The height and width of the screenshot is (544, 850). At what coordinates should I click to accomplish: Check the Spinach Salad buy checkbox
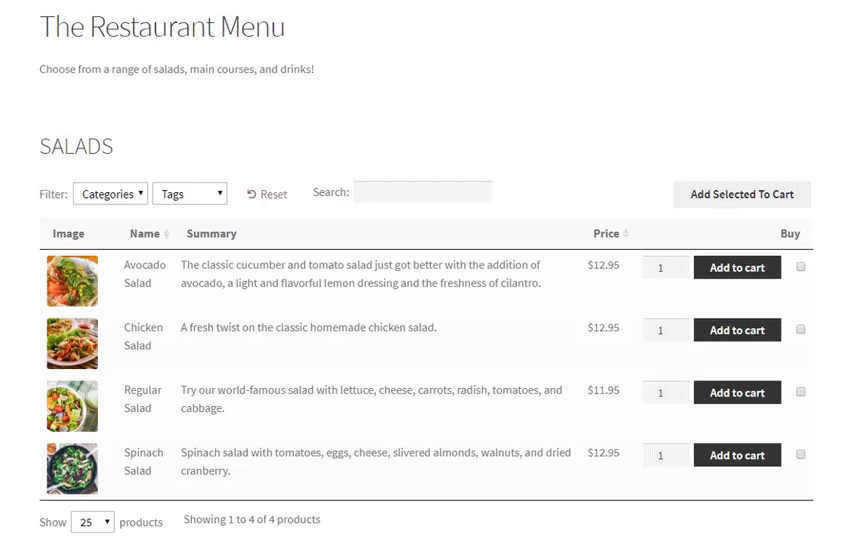pyautogui.click(x=801, y=455)
